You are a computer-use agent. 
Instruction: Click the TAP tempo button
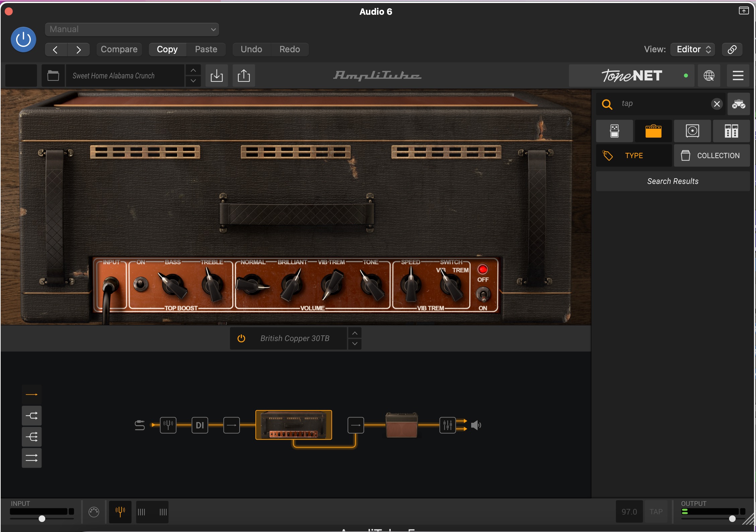click(x=656, y=512)
